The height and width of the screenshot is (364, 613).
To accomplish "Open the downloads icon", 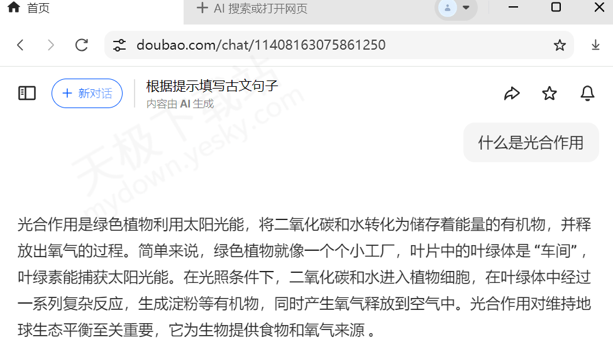I will 595,45.
